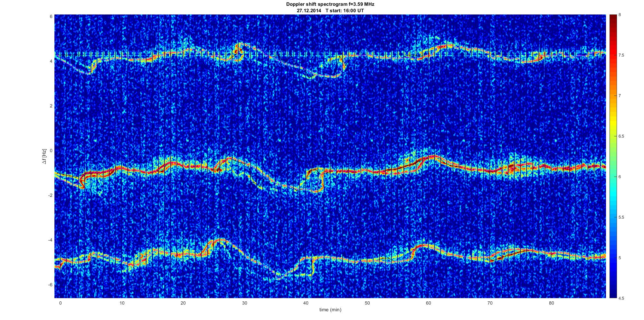
Task: Click the y-axis tick label '-4'
Action: pos(50,240)
